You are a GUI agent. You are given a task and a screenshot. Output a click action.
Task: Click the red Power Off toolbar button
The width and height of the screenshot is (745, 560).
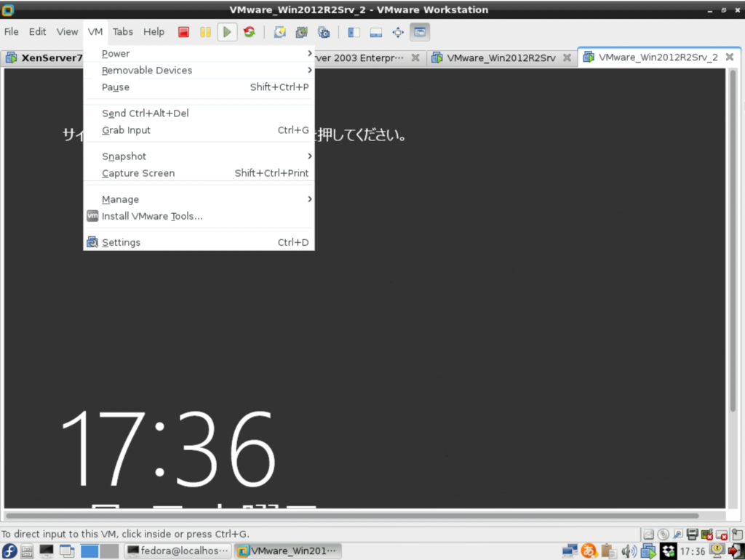[x=183, y=32]
